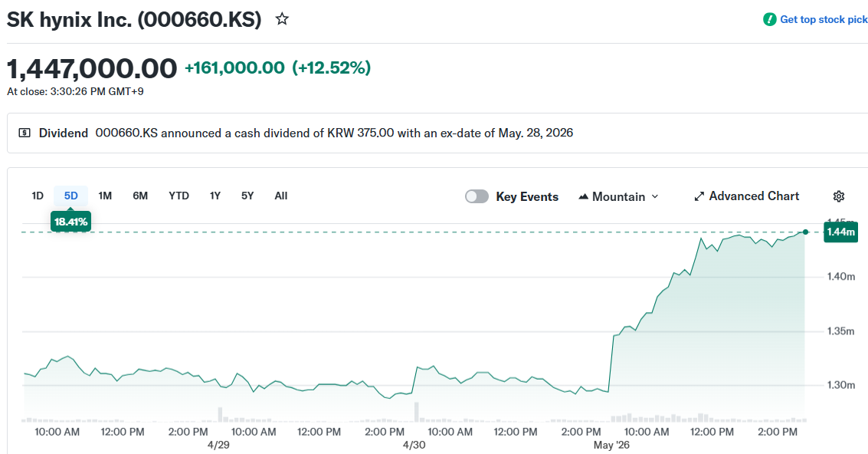Viewport: 868px width, 454px height.
Task: Click the +161,000.00 change value
Action: point(234,67)
